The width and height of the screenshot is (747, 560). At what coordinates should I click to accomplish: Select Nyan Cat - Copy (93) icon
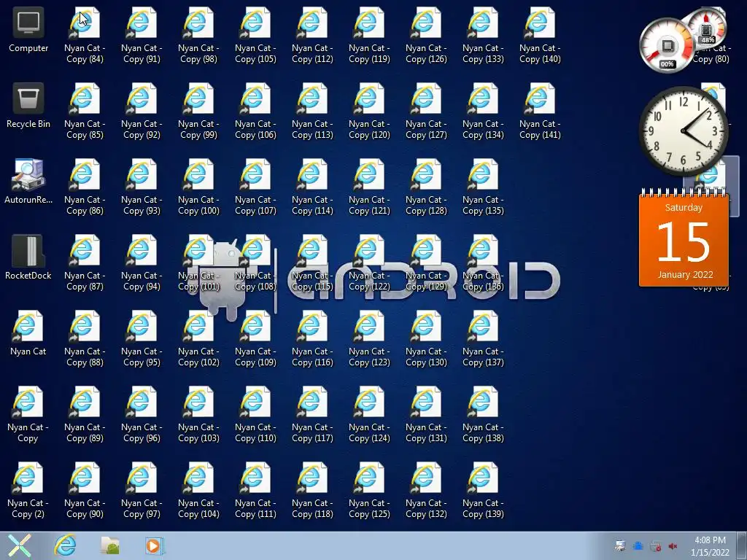click(x=142, y=187)
